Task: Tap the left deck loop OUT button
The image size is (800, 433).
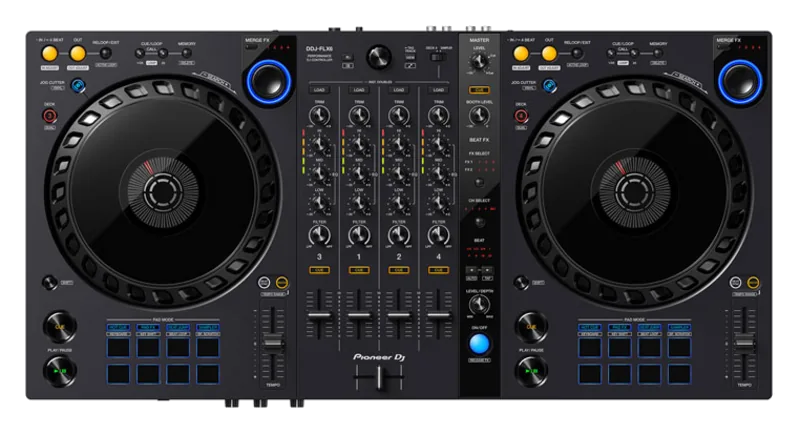Action: click(78, 54)
